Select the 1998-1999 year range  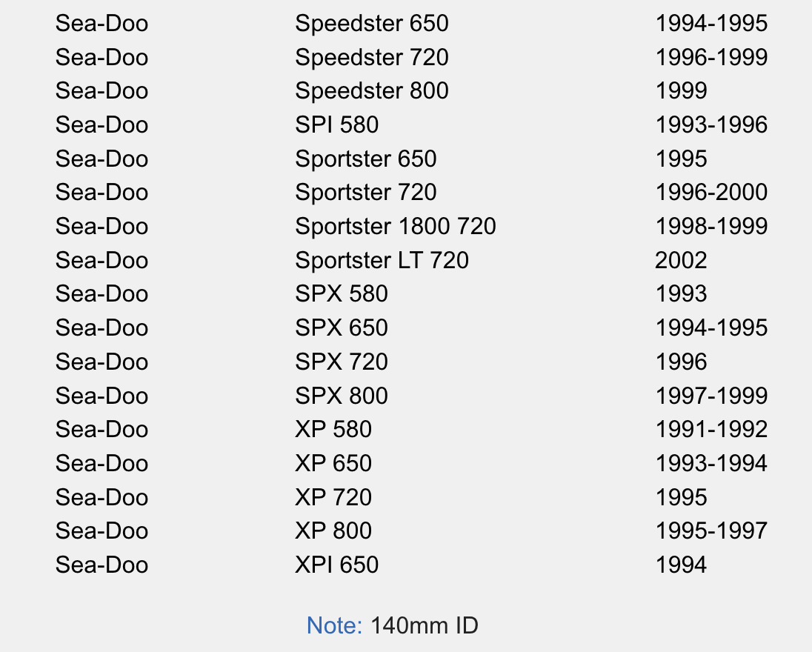pyautogui.click(x=711, y=226)
